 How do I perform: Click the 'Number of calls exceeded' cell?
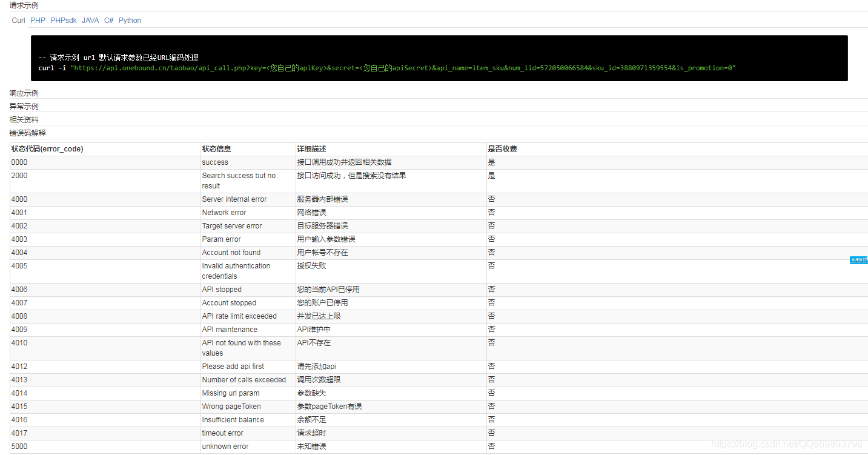[x=248, y=380]
